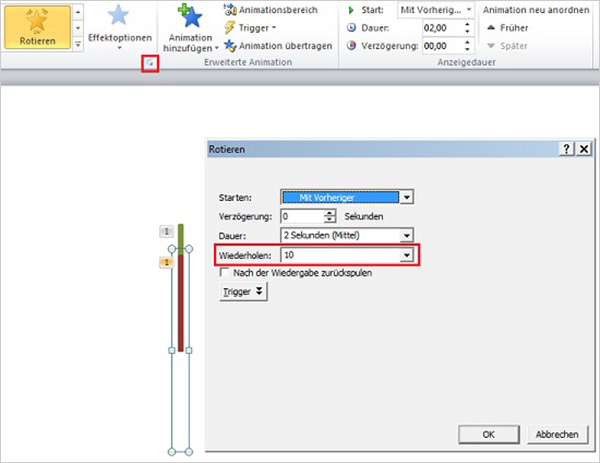Image resolution: width=600 pixels, height=463 pixels.
Task: Click Animation hinzufügen button
Action: point(190,28)
